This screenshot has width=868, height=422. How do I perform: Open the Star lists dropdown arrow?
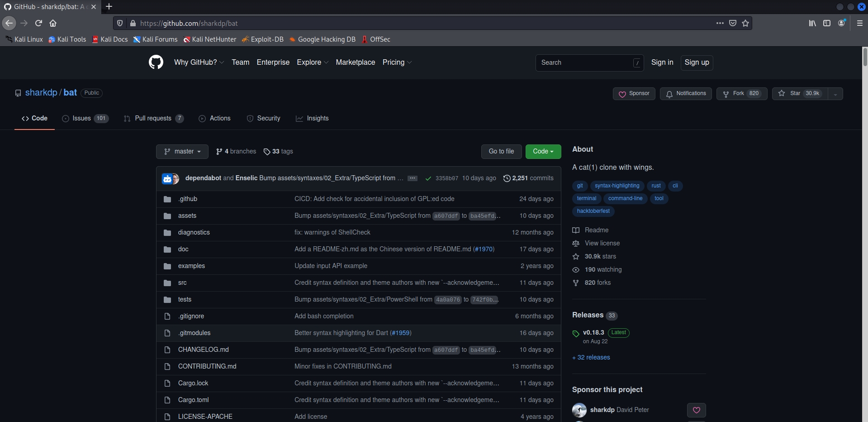click(x=835, y=94)
